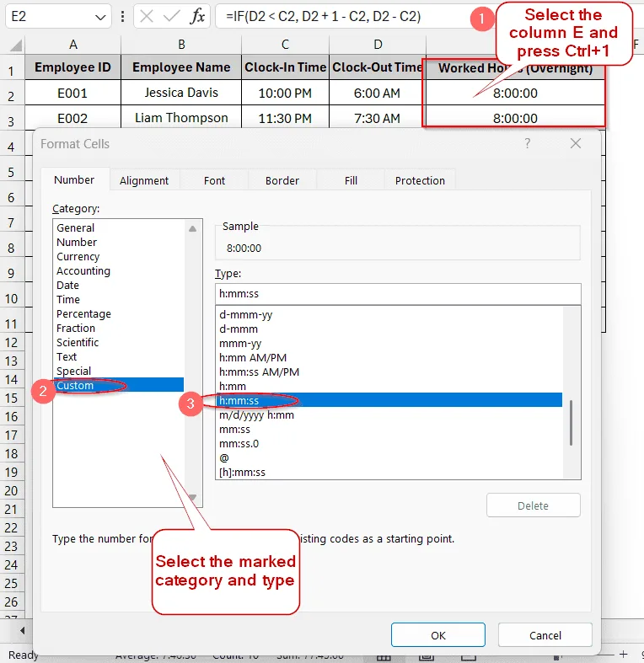Choose h:mm AM/PM format type
Image resolution: width=644 pixels, height=663 pixels.
point(389,358)
